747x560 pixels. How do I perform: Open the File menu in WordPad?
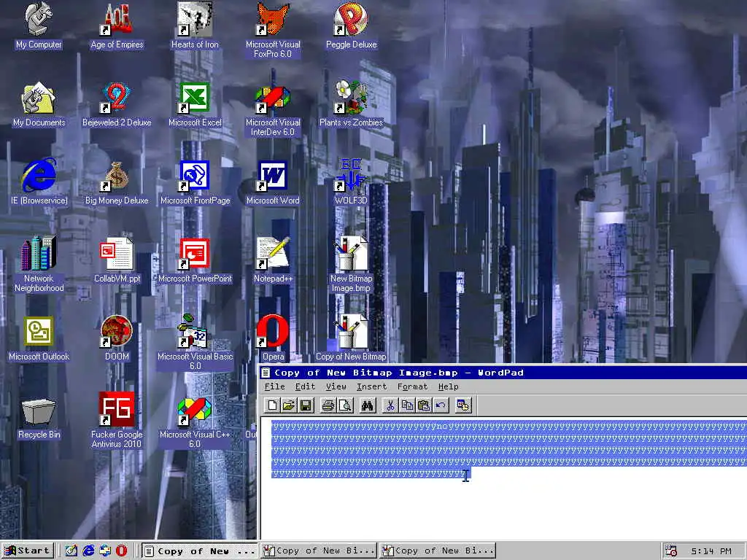(274, 386)
